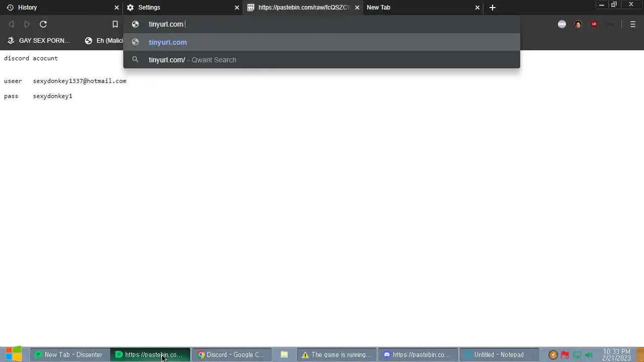Click the red flag system tray icon
The height and width of the screenshot is (362, 644).
(x=565, y=355)
